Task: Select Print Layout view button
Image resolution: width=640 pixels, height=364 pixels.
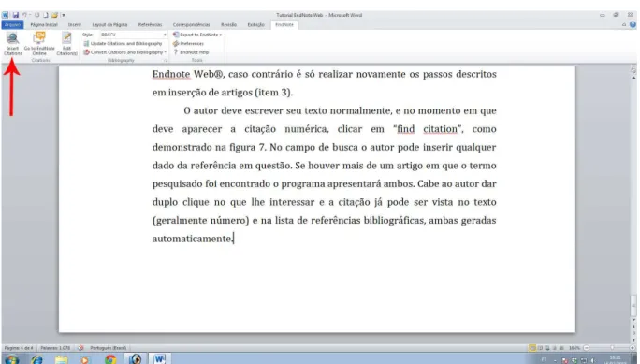Action: [x=532, y=348]
